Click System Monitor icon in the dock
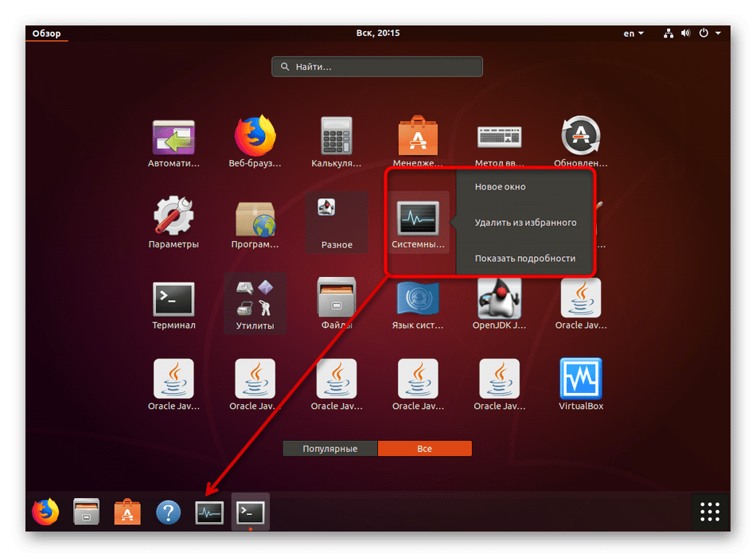Screen dimensions: 756x557 point(209,512)
